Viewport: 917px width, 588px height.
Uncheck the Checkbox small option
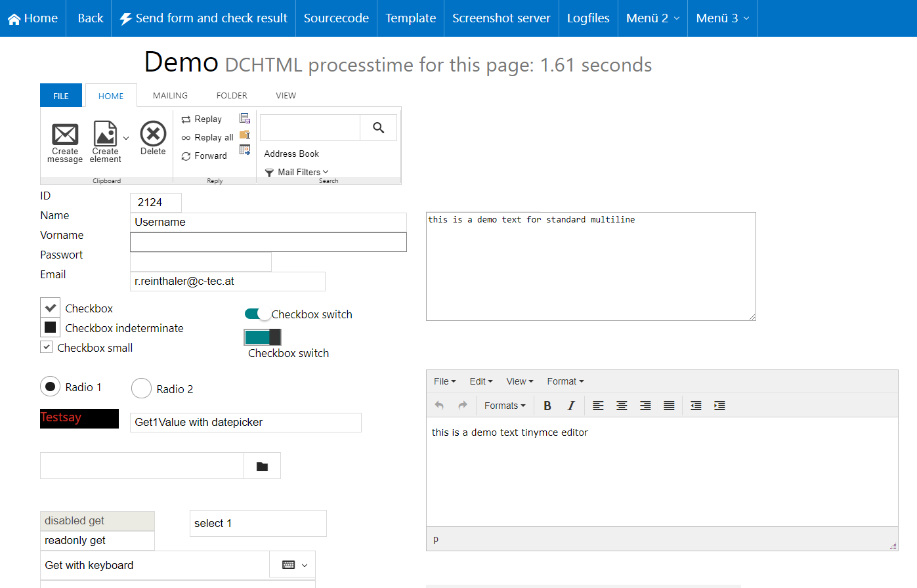pyautogui.click(x=47, y=347)
